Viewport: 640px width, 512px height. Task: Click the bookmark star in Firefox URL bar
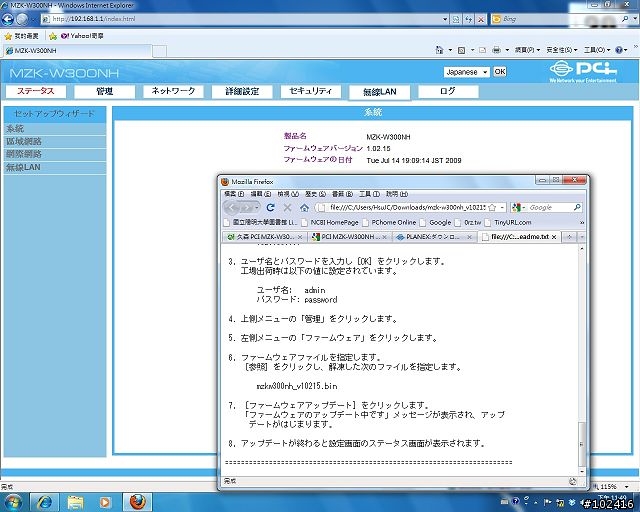pos(492,207)
